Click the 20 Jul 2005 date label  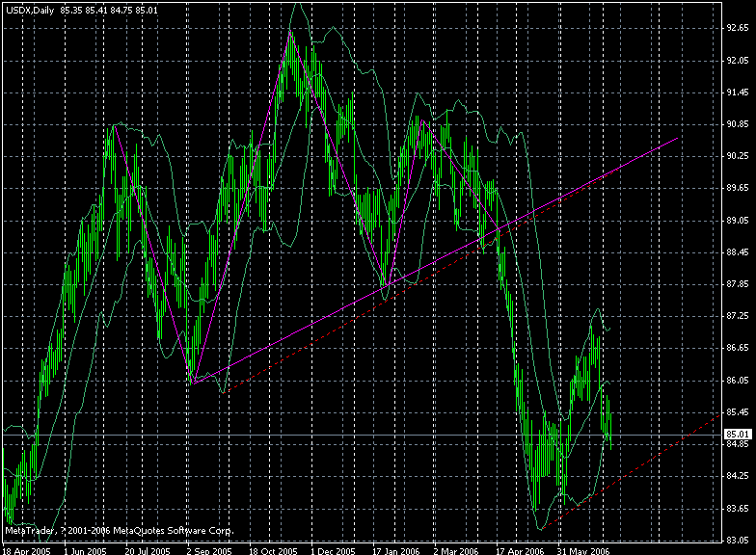(148, 550)
